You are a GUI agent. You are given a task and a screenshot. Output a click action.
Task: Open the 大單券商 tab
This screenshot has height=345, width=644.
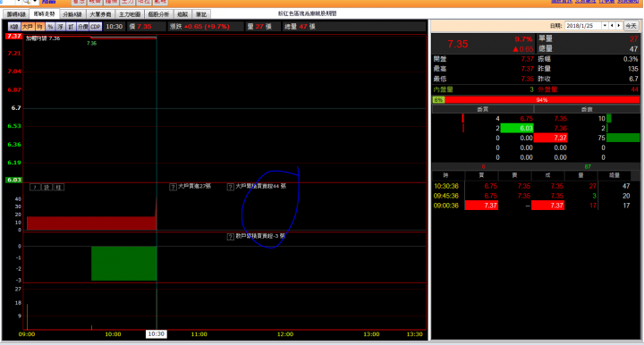coord(100,14)
